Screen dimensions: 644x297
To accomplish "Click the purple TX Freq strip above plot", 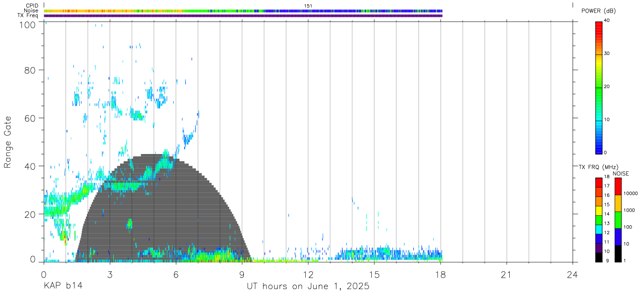I will point(243,16).
